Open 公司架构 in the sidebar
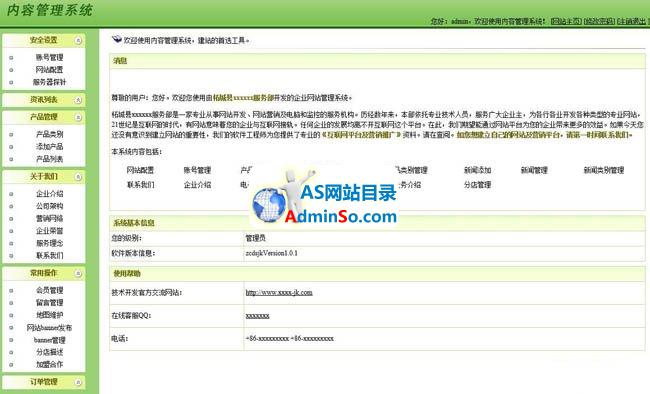The width and height of the screenshot is (650, 394). 49,206
